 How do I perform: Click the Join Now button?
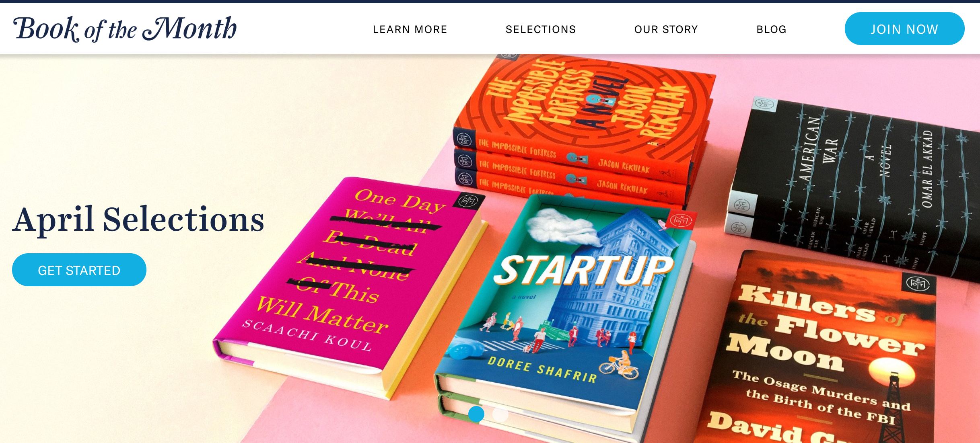tap(904, 29)
